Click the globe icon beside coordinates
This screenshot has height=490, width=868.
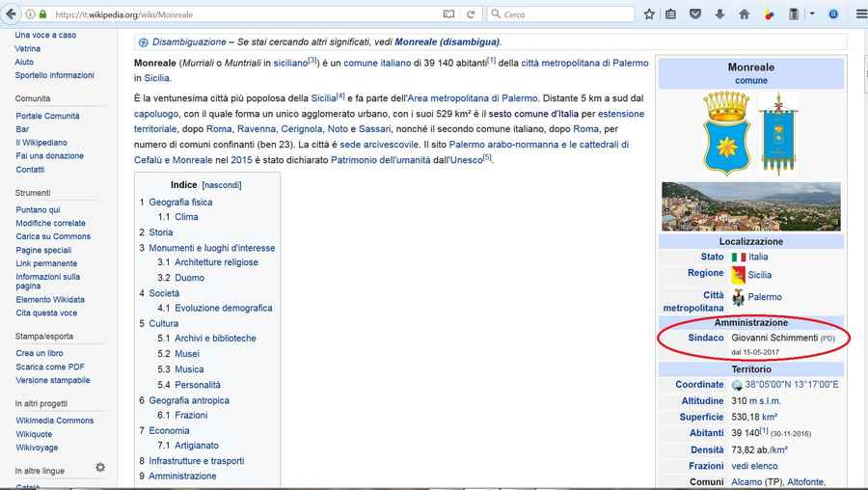737,385
